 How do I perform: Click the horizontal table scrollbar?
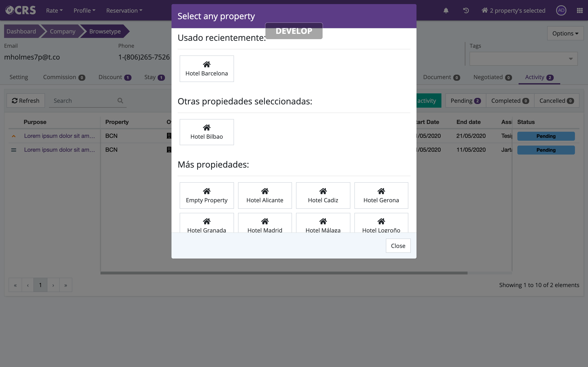(x=284, y=273)
